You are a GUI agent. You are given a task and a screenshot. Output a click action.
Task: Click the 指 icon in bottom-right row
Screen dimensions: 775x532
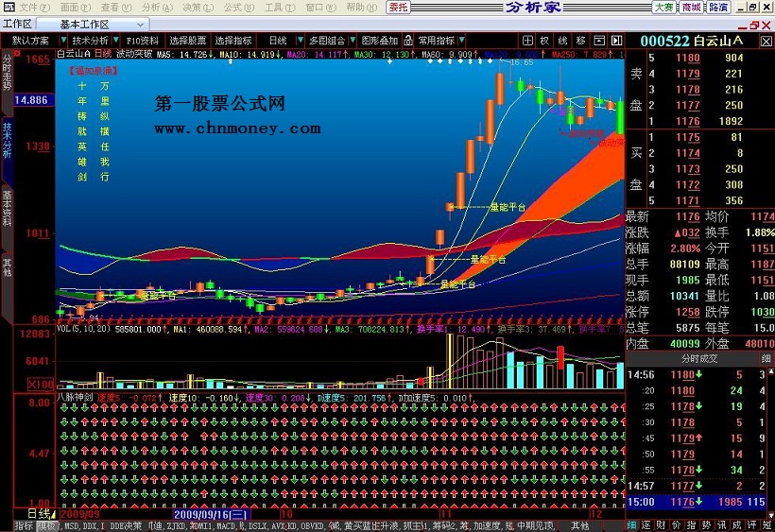(691, 525)
